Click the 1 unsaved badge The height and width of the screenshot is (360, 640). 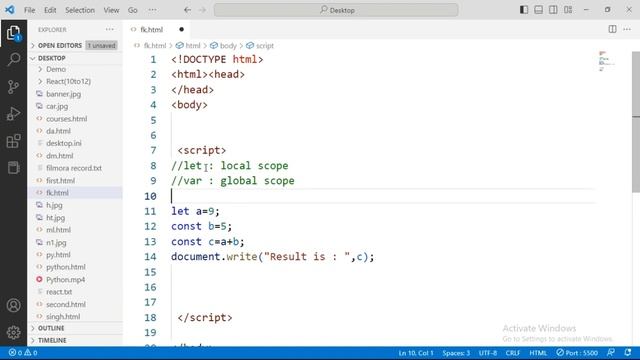102,45
